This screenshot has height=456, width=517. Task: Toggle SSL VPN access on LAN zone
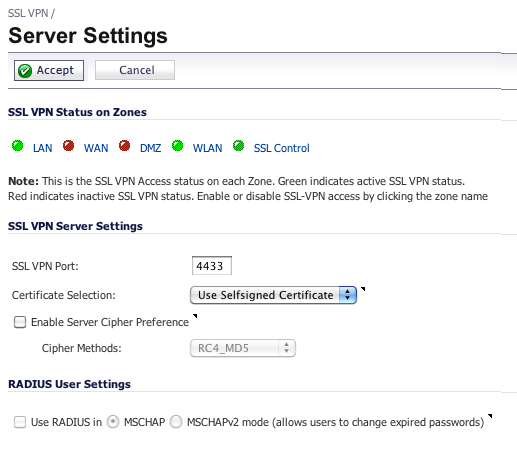pyautogui.click(x=43, y=148)
